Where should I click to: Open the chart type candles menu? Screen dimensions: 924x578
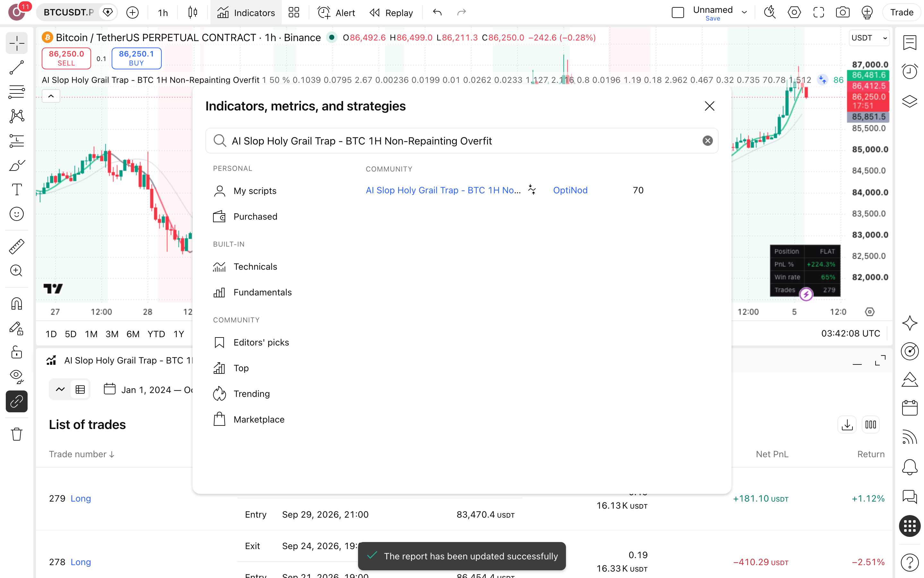(x=193, y=13)
